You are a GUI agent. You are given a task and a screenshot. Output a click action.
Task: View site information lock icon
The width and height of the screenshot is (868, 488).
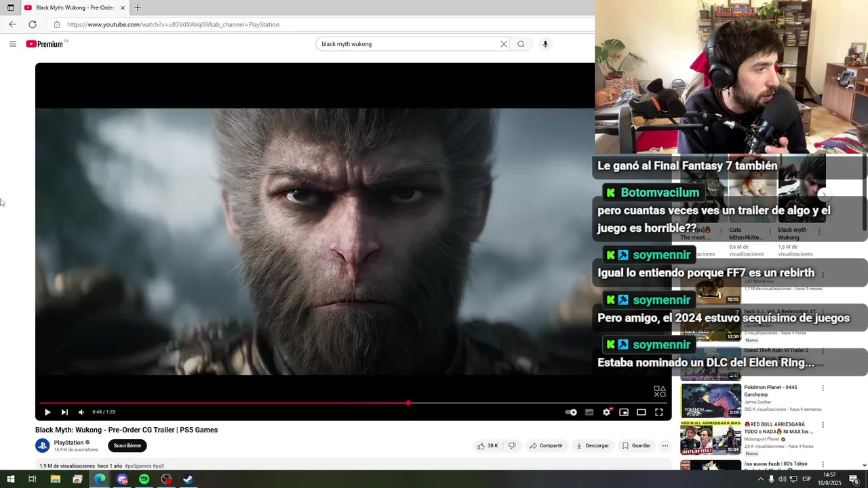click(x=57, y=24)
